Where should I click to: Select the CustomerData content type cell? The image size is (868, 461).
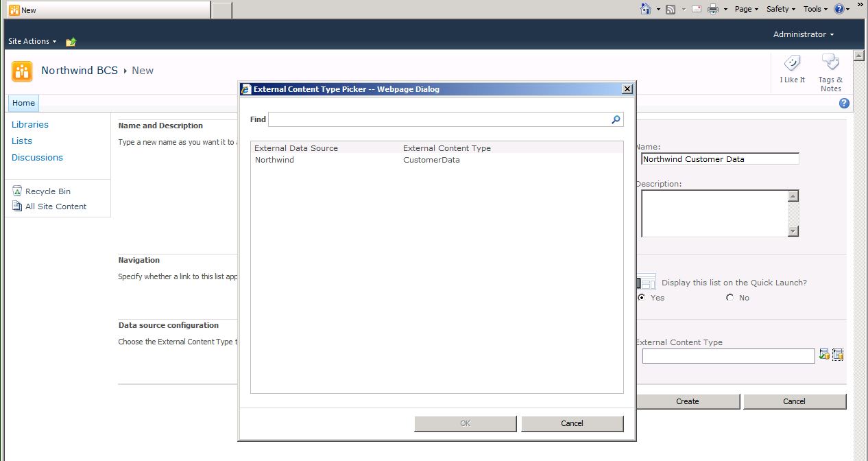431,160
